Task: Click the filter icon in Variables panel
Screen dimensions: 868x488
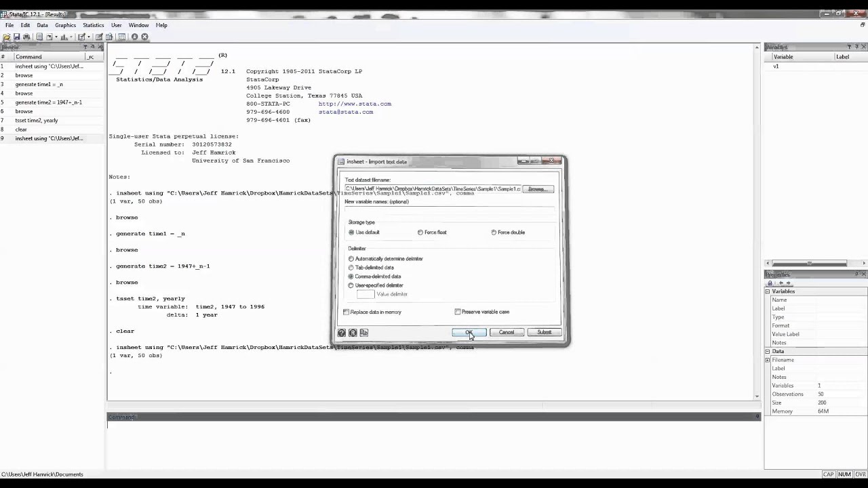Action: click(849, 47)
